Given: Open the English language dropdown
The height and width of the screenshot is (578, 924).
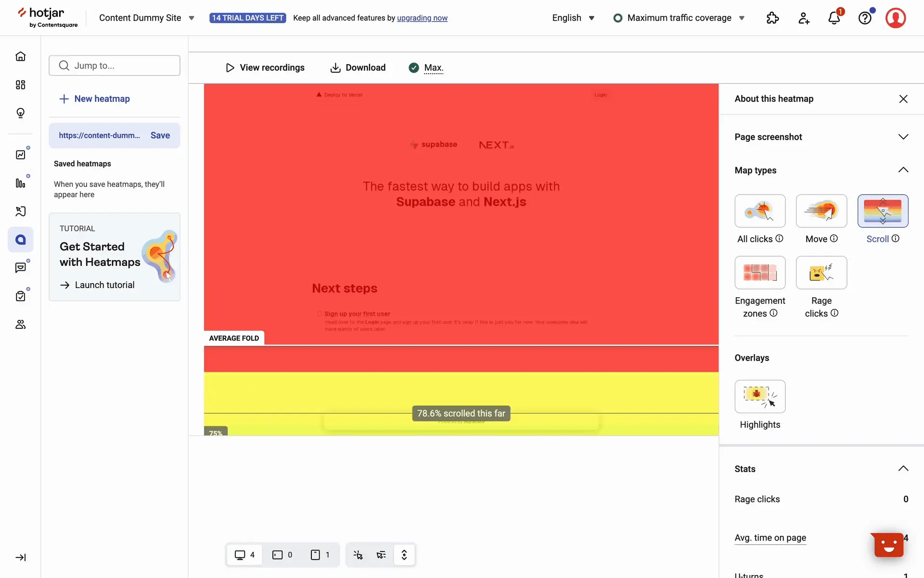Looking at the screenshot, I should (x=573, y=18).
